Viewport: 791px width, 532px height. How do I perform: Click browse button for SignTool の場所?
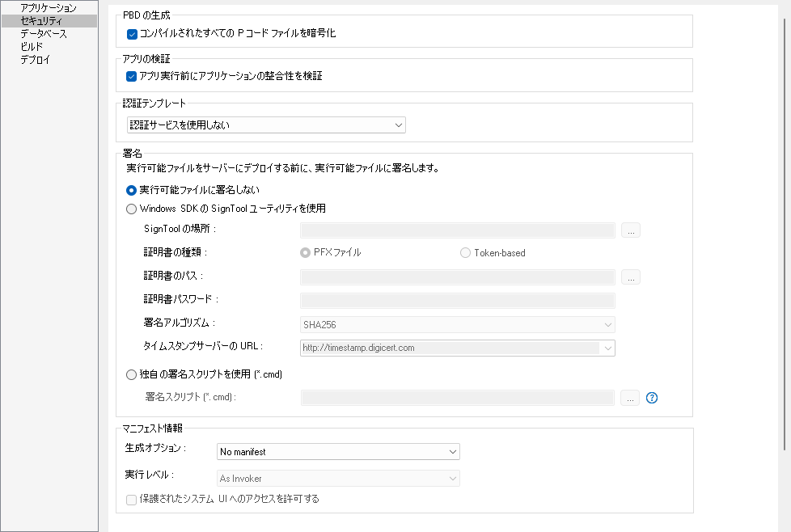point(631,230)
